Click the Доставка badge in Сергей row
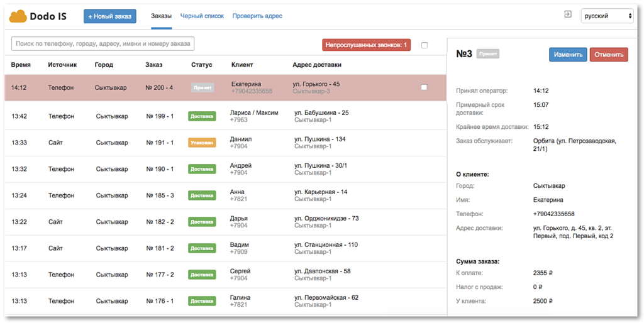The height and width of the screenshot is (323, 644). tap(202, 275)
